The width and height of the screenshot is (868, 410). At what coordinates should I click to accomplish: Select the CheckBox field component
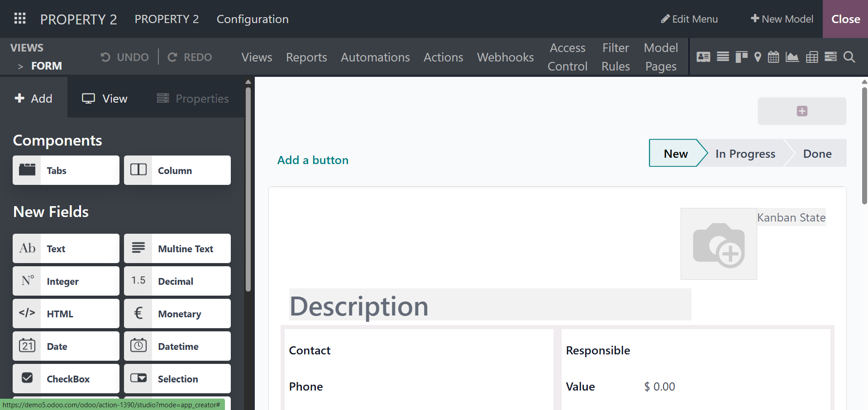coord(66,378)
